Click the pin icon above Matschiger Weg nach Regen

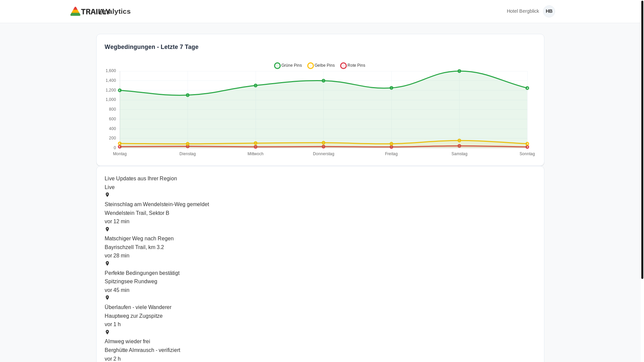pyautogui.click(x=107, y=229)
